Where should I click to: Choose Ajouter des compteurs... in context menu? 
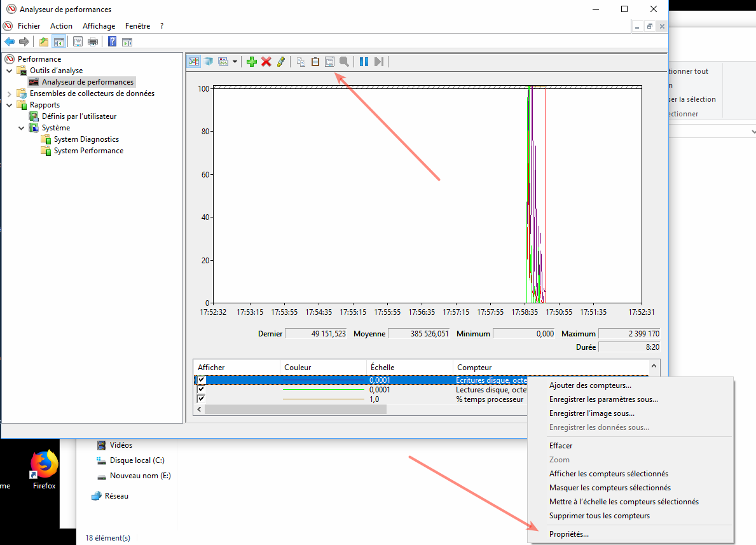coord(590,385)
